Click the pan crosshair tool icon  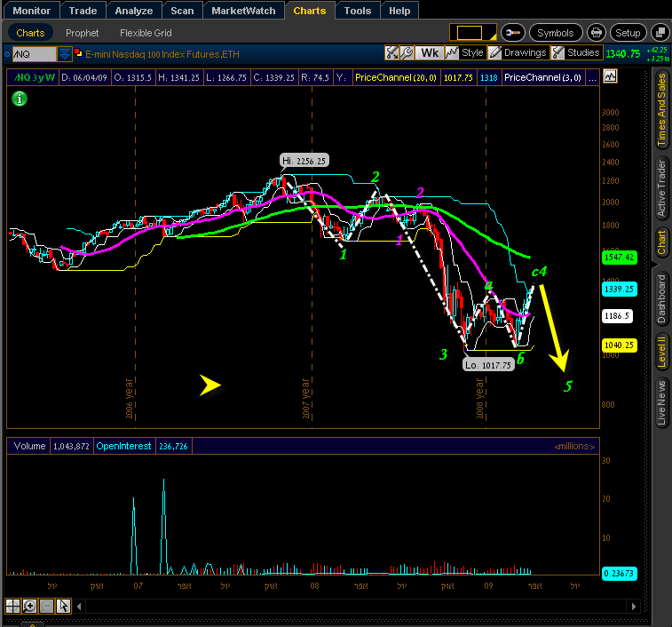(12, 606)
